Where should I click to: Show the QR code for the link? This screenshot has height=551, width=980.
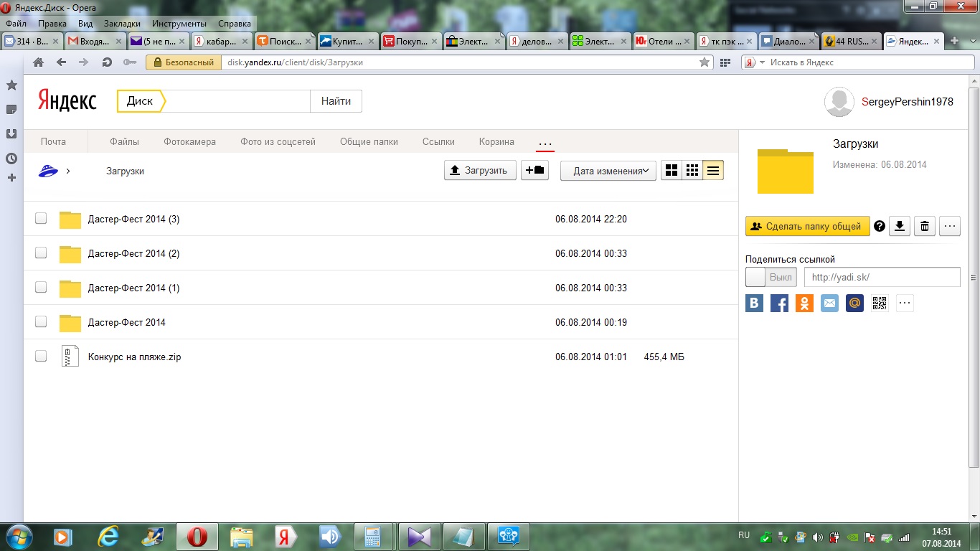click(x=880, y=303)
